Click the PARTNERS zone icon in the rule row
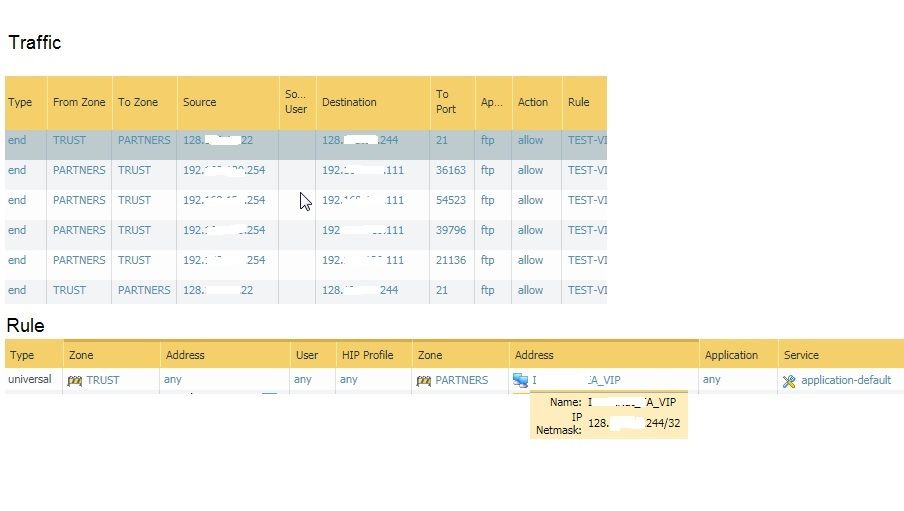The width and height of the screenshot is (904, 511). click(x=423, y=381)
